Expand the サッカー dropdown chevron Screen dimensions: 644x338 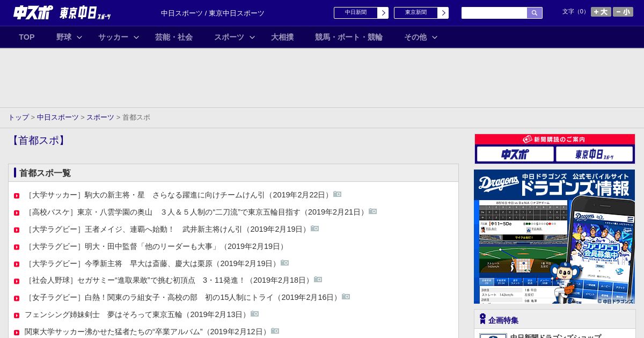[x=136, y=37]
